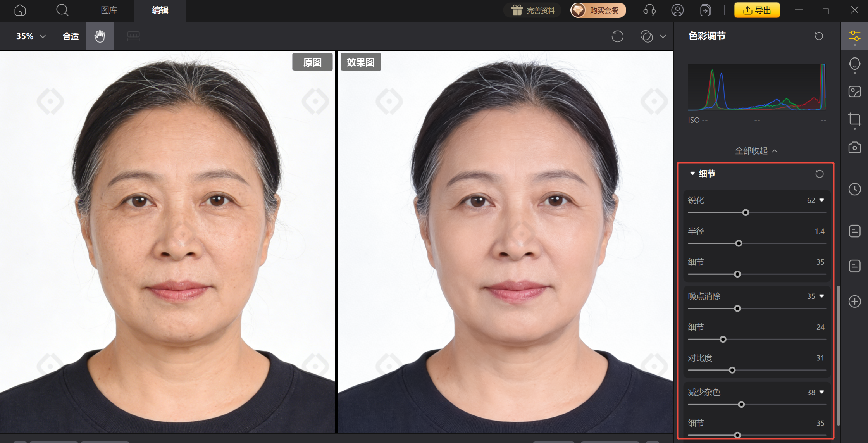Open the 35% zoom level dropdown
The width and height of the screenshot is (868, 443).
31,36
